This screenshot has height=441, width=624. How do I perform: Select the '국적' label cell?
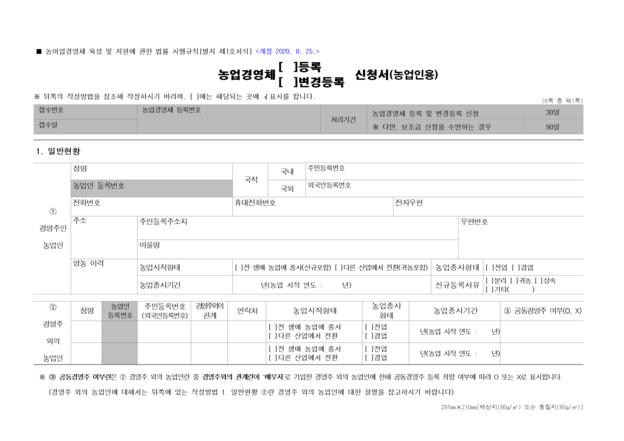click(251, 180)
